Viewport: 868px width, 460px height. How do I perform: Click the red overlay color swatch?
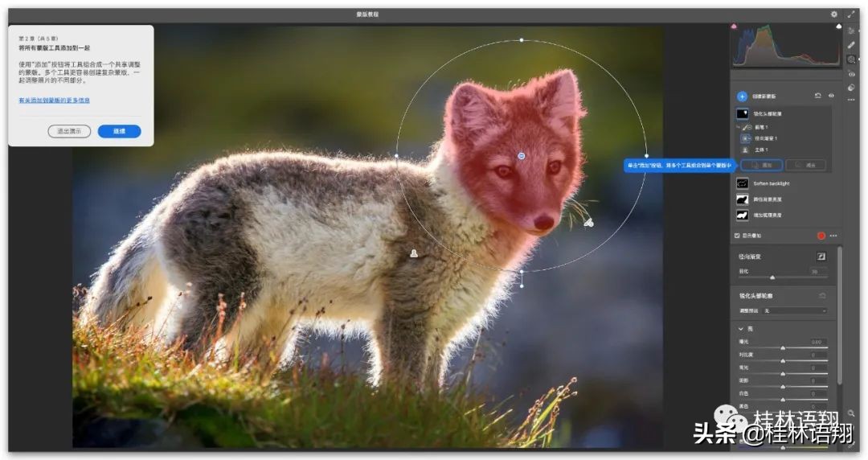coord(821,236)
